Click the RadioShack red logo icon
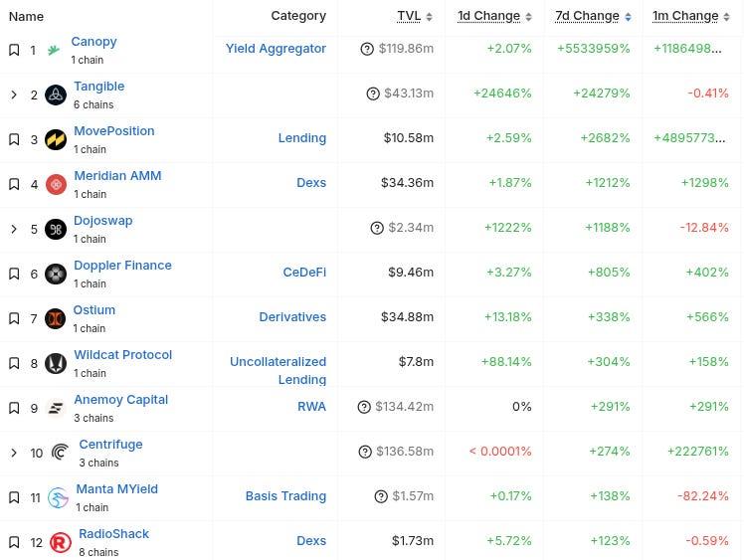Image resolution: width=744 pixels, height=560 pixels. click(x=61, y=542)
